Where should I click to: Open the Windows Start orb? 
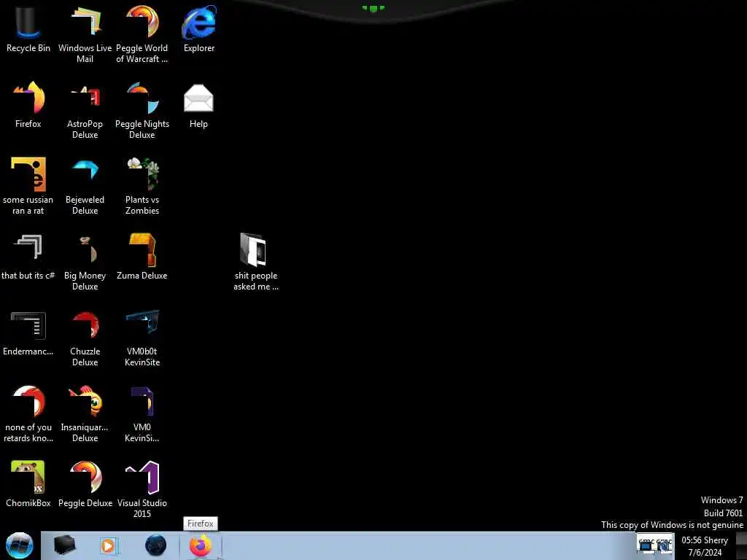tap(20, 545)
